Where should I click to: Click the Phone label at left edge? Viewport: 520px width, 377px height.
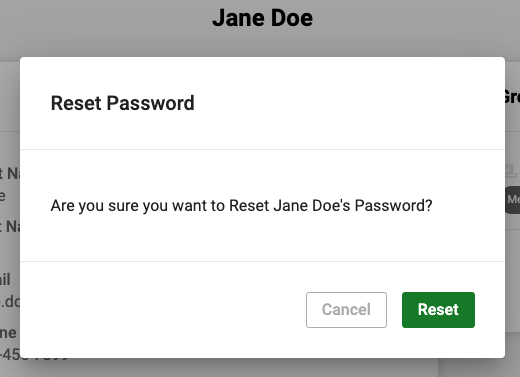tap(8, 332)
